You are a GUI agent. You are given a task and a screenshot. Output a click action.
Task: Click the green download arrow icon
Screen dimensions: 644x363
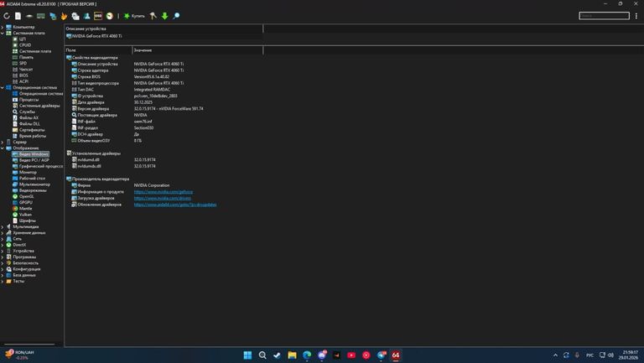point(164,16)
